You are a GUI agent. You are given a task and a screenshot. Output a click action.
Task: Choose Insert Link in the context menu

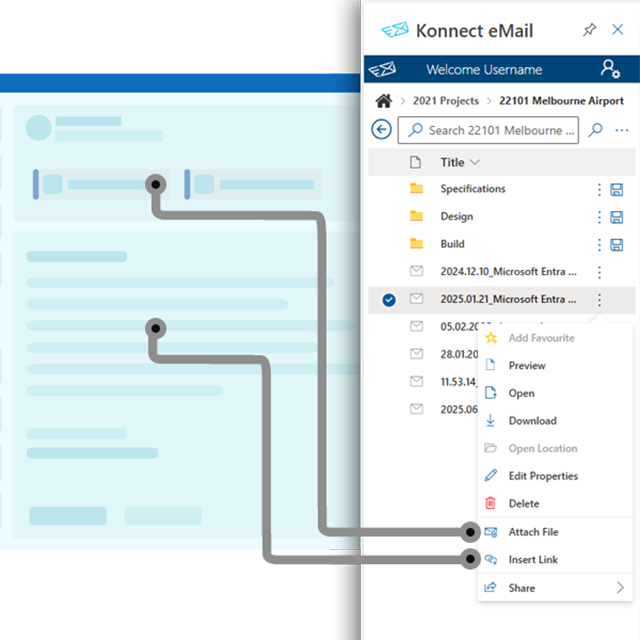pos(555,560)
